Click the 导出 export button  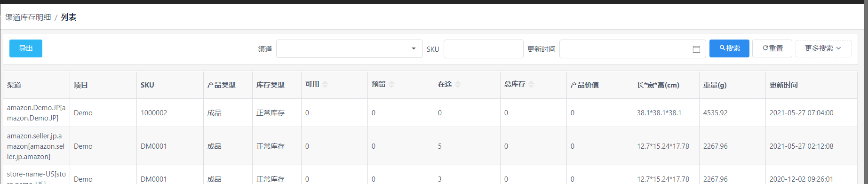[26, 48]
